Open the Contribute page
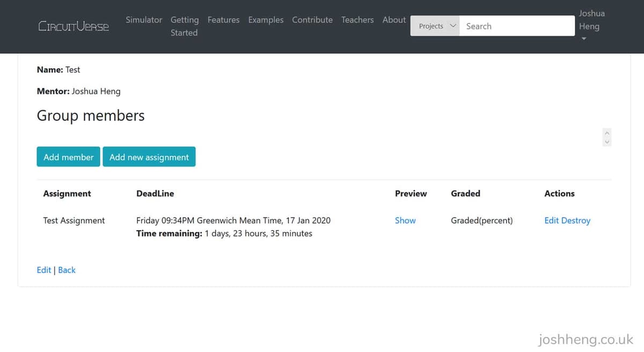The width and height of the screenshot is (644, 352). tap(312, 20)
